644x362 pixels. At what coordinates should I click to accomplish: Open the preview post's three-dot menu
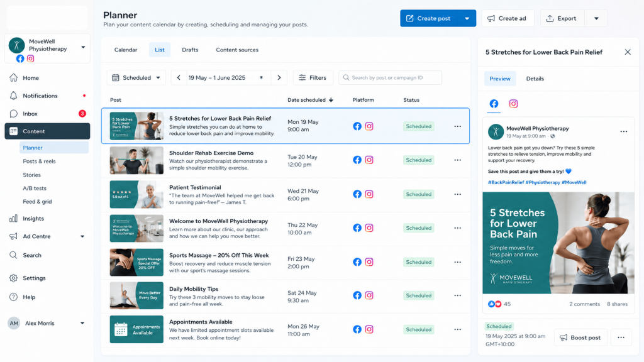pyautogui.click(x=623, y=131)
